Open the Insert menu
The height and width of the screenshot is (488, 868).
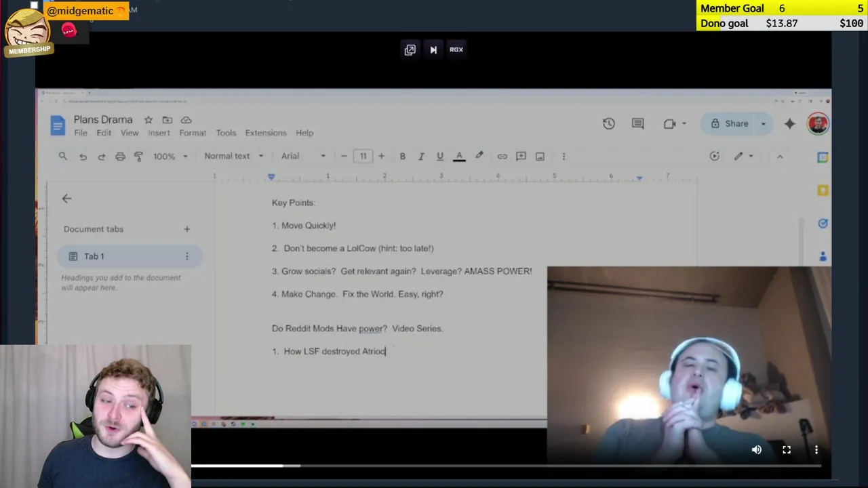point(159,133)
